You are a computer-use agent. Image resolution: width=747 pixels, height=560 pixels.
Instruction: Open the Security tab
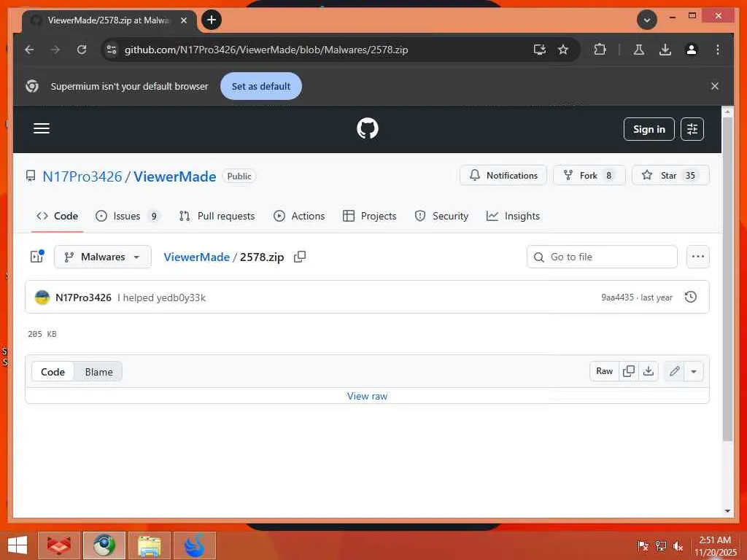point(441,216)
